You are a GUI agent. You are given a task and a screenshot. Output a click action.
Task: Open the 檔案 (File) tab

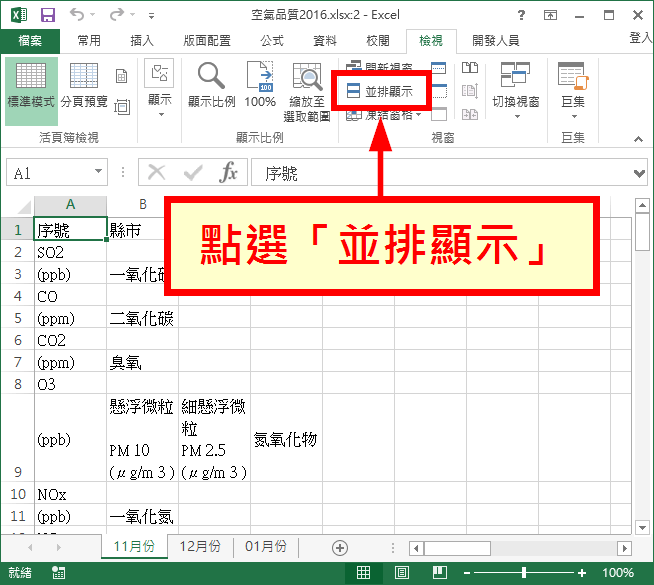30,41
